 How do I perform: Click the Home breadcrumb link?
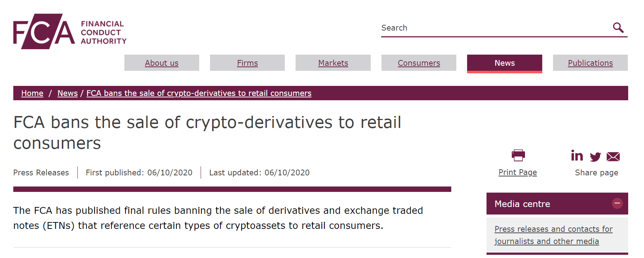pos(32,93)
